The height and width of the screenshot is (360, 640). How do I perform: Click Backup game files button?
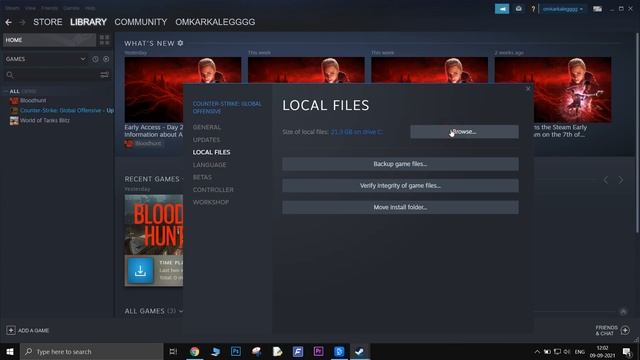click(x=400, y=164)
